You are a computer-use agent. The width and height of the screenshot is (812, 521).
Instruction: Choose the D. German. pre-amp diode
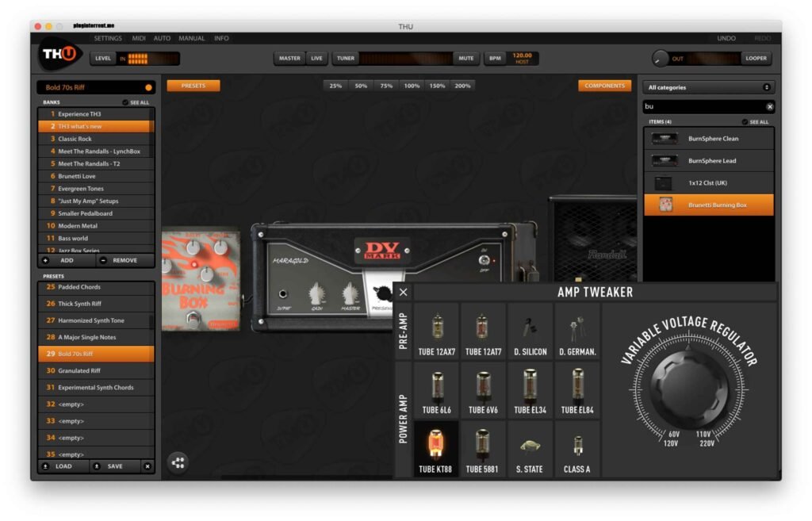pyautogui.click(x=577, y=332)
